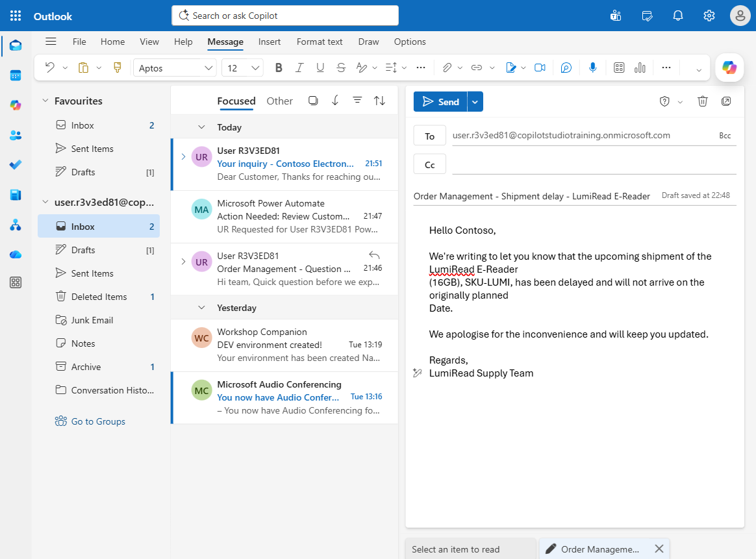Open Teams chat icon in header
756x559 pixels.
pos(616,16)
